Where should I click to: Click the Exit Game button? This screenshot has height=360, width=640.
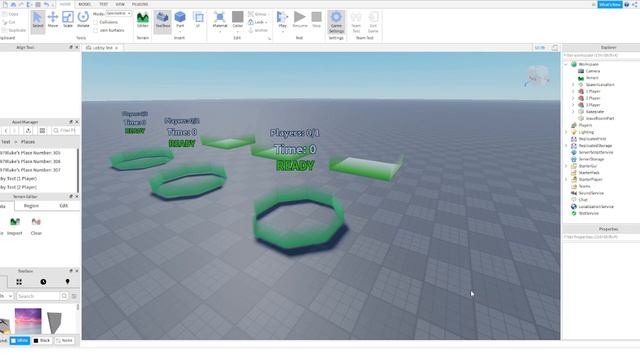click(373, 22)
